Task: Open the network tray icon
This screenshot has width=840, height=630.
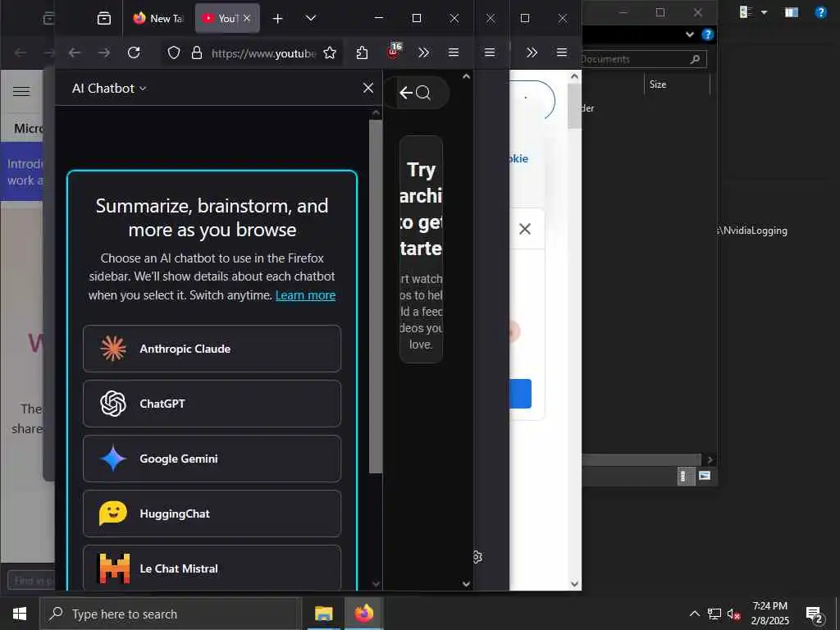Action: 714,614
